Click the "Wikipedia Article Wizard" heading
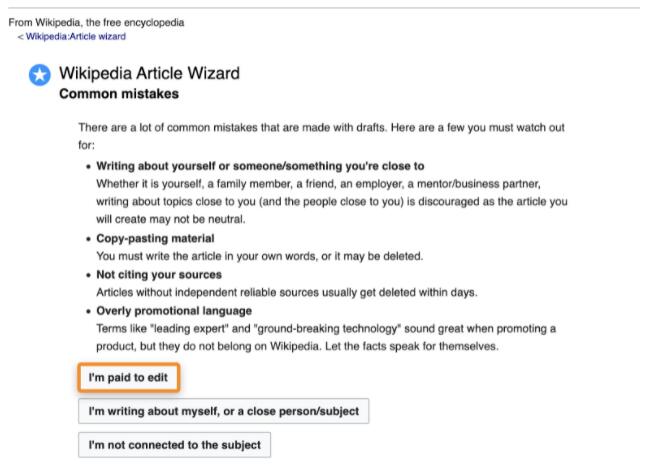This screenshot has height=474, width=646. coord(149,73)
